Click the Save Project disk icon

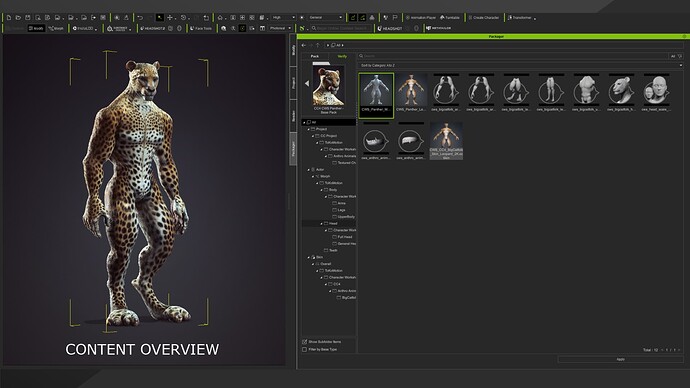coord(28,18)
